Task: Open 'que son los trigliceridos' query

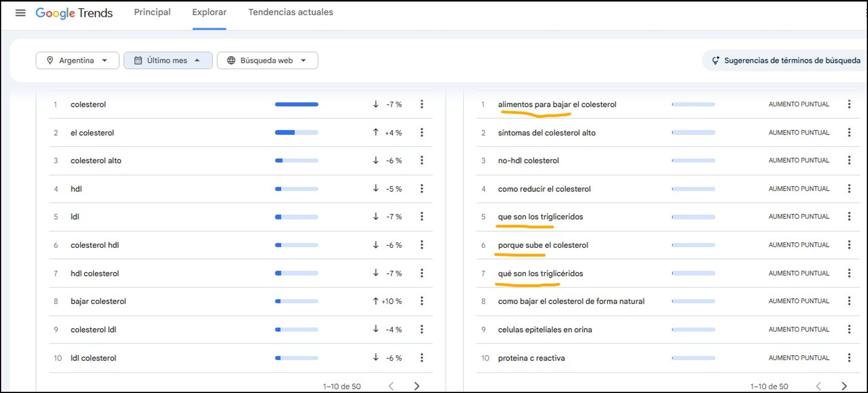Action: click(x=541, y=217)
